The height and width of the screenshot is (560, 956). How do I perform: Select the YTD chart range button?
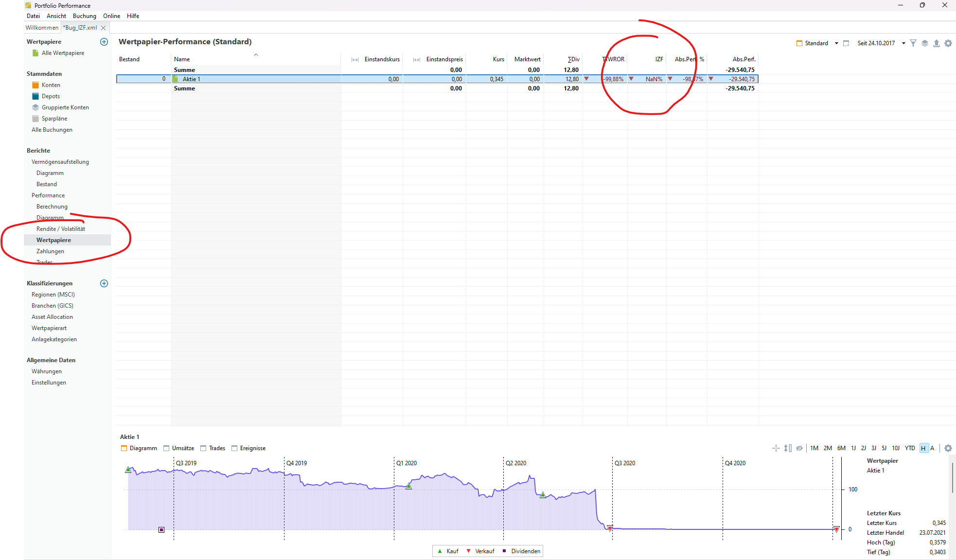[910, 448]
